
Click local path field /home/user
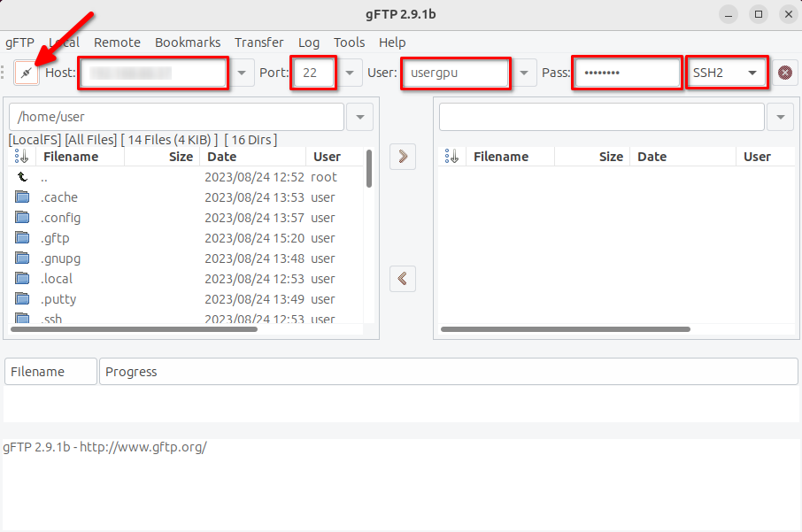pyautogui.click(x=176, y=117)
